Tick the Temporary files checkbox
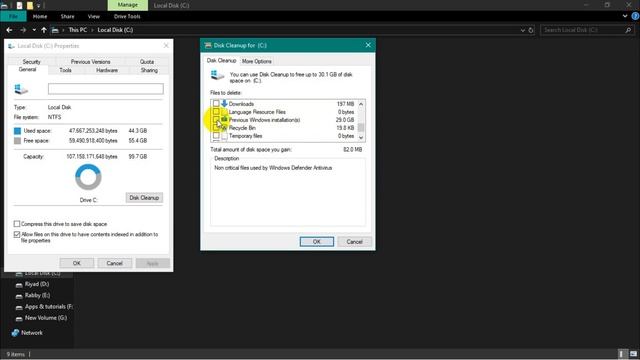640x360 pixels. pos(216,136)
